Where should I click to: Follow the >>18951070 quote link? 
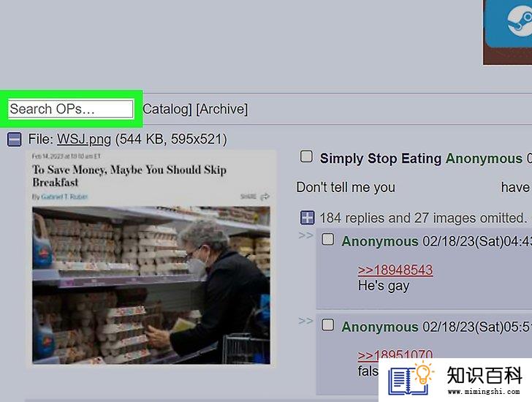pos(395,354)
